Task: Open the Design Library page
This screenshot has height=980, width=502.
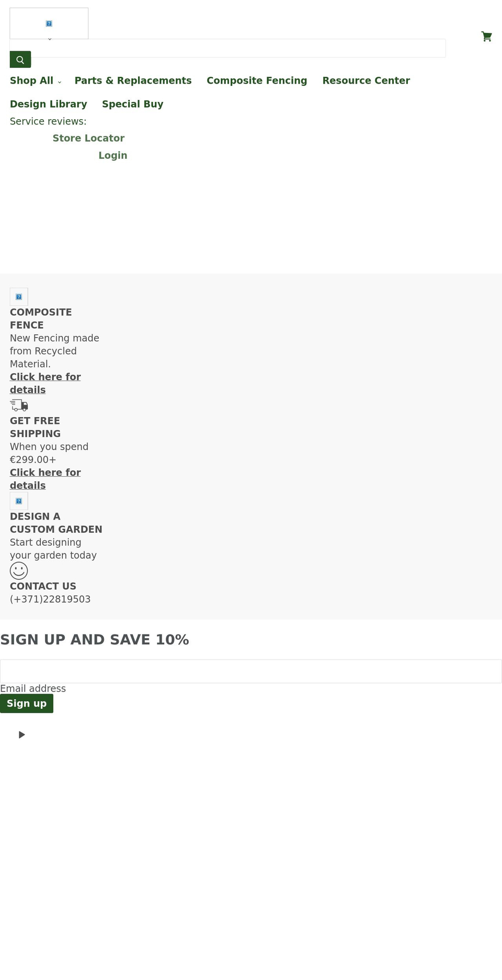Action: [48, 104]
